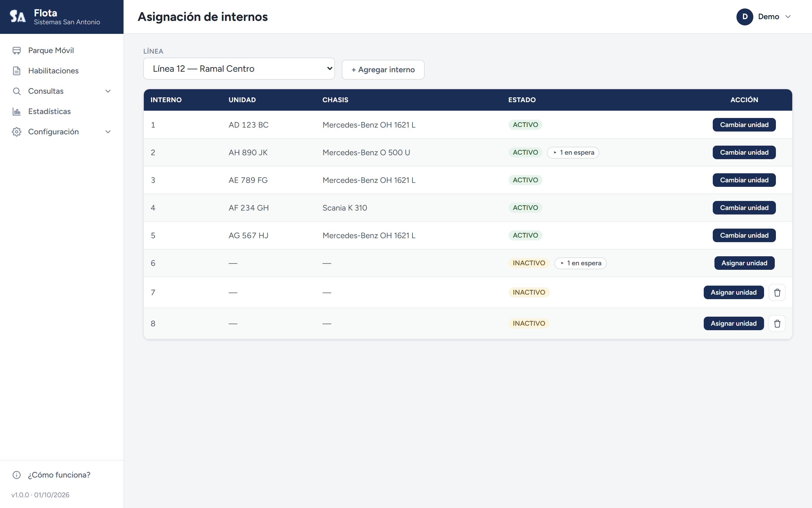This screenshot has width=812, height=508.
Task: Click the Asignación de internos page title
Action: pyautogui.click(x=203, y=17)
